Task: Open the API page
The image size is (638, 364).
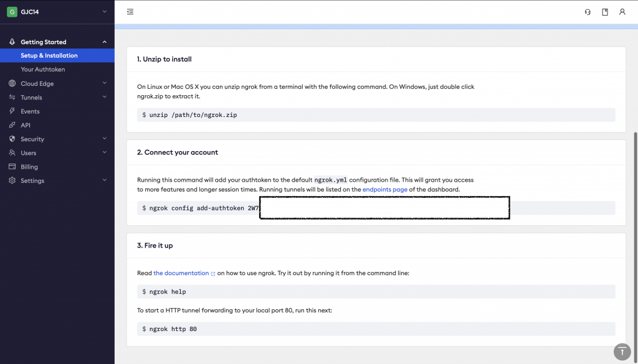Action: coord(25,125)
